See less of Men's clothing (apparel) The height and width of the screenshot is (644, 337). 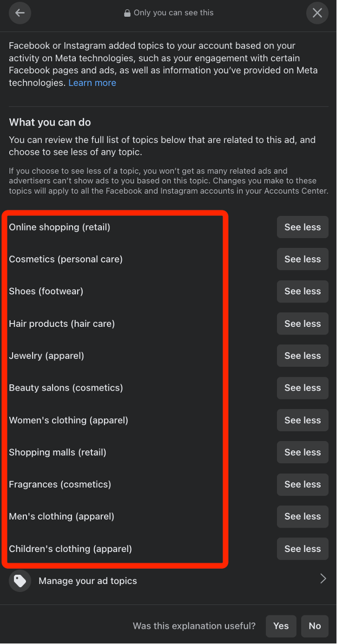302,516
